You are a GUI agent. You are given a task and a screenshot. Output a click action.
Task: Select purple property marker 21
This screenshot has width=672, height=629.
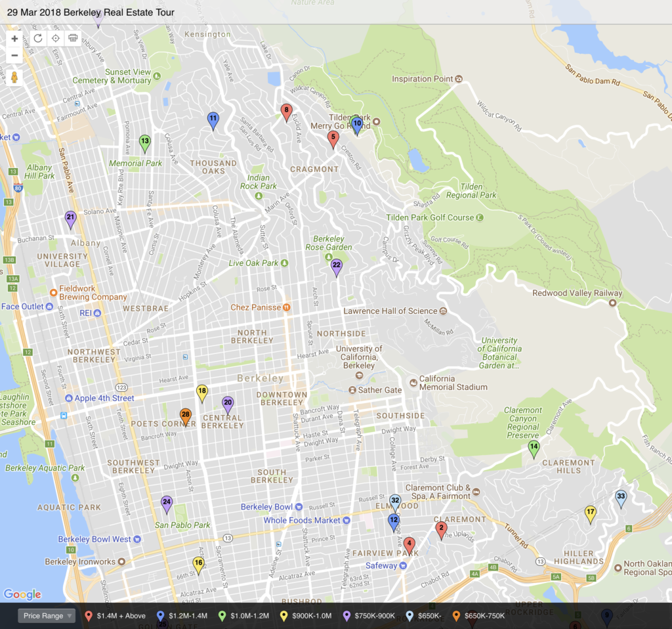(71, 219)
